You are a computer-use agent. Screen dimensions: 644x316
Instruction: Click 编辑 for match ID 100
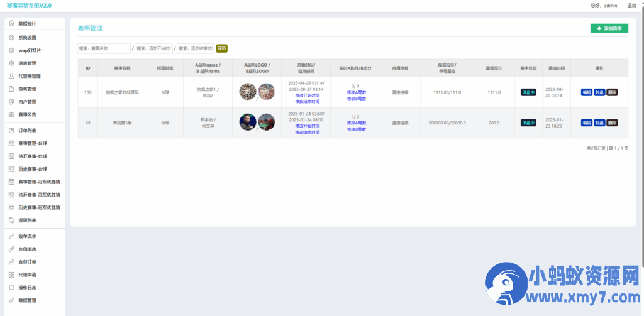[x=586, y=92]
